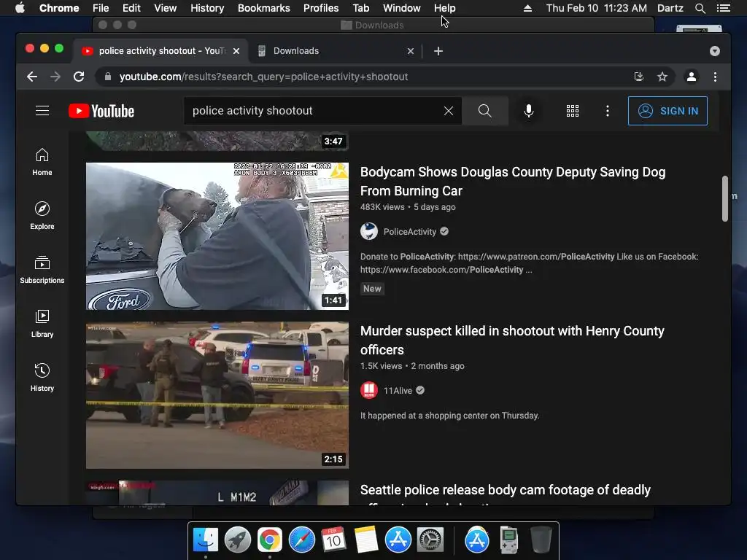Go to Home in the sidebar

click(x=42, y=162)
